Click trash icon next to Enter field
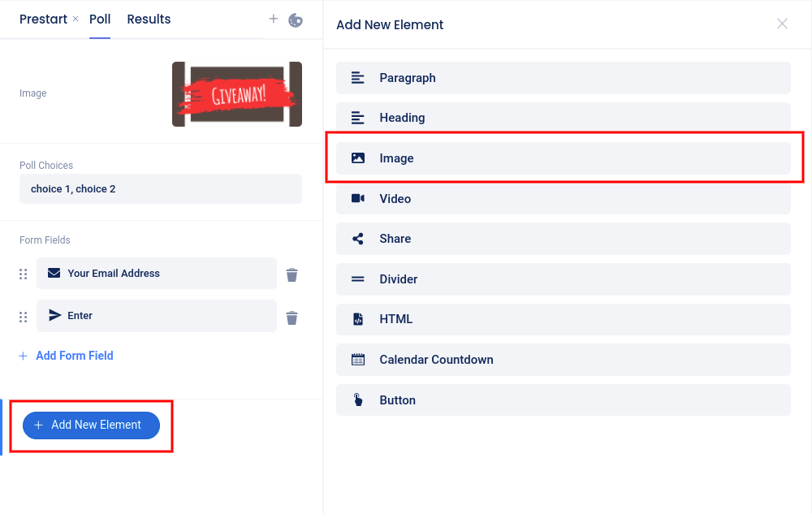Image resolution: width=812 pixels, height=514 pixels. (x=292, y=317)
